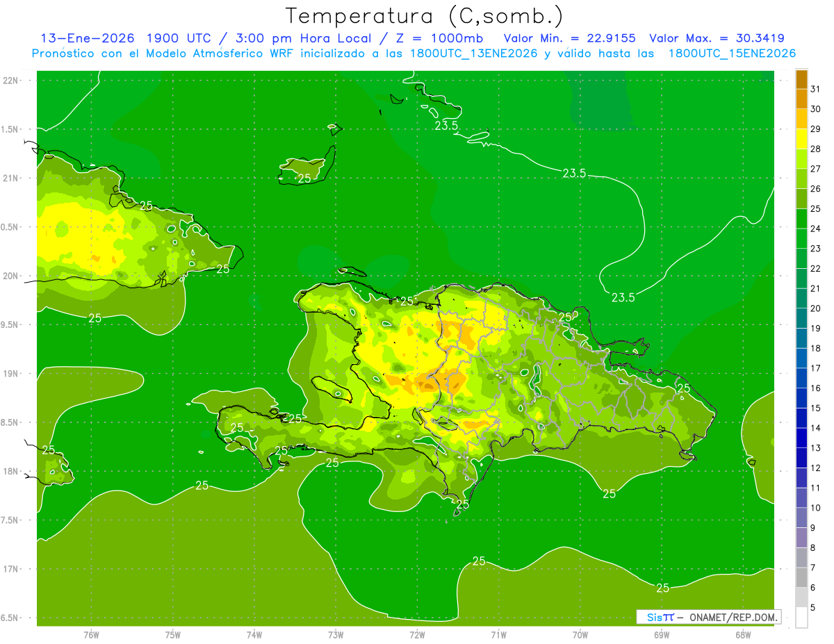Click 'Valor Min. = 22.9155' text
This screenshot has width=834, height=644.
click(x=569, y=38)
